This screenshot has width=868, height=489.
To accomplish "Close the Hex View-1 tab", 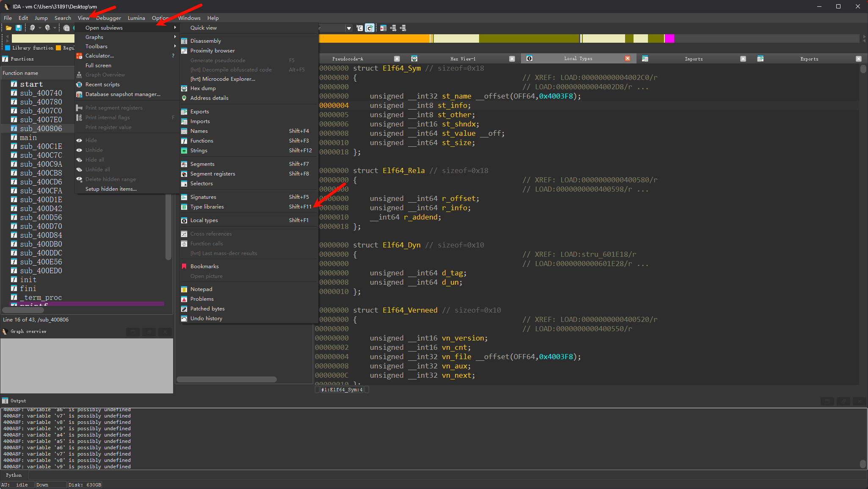I will point(512,59).
